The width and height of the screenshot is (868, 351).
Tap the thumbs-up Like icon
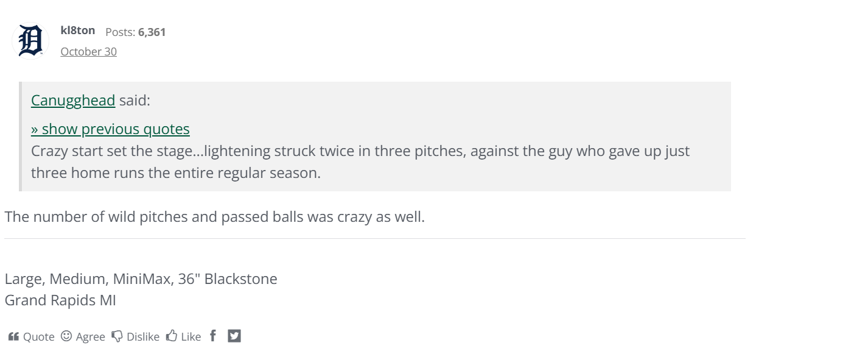pyautogui.click(x=172, y=336)
